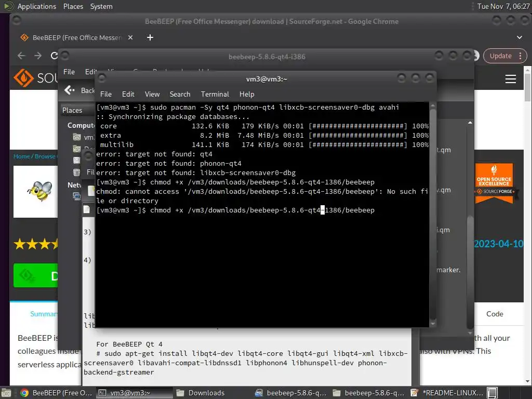Go back in Chrome browser

[x=21, y=56]
